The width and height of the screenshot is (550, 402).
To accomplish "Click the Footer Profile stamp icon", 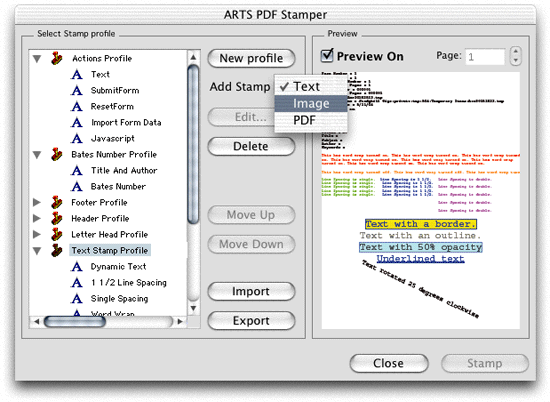I will (x=57, y=202).
